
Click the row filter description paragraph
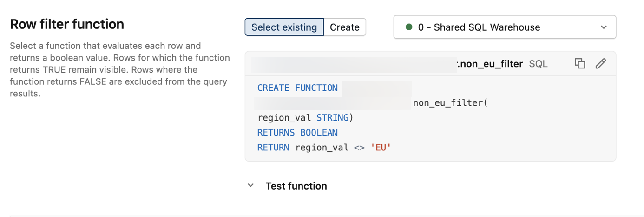(119, 70)
